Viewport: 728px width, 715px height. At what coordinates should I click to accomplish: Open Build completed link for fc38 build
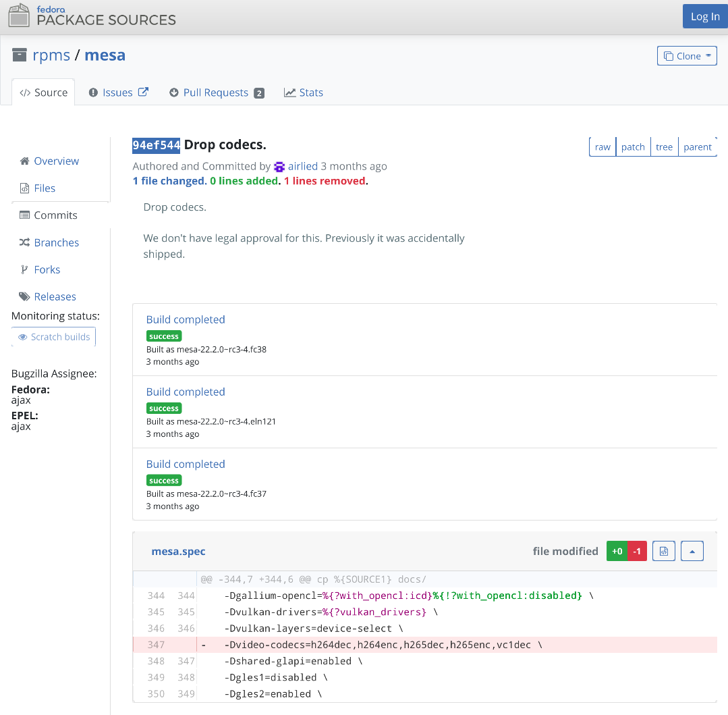point(186,319)
